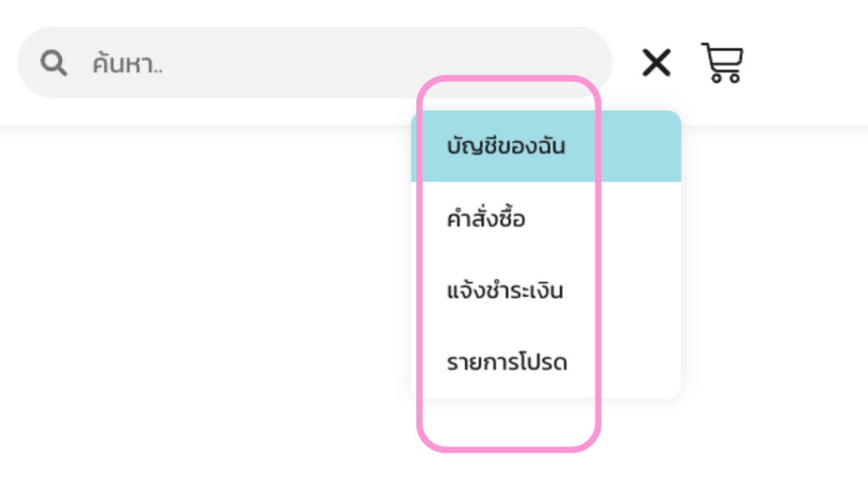View the cart using the trolley icon
This screenshot has height=487, width=868.
point(722,63)
